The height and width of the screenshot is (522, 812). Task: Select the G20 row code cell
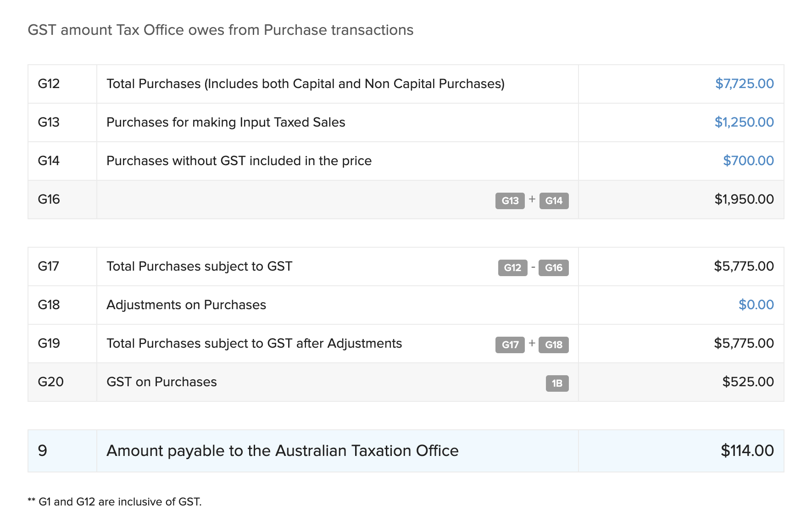[50, 382]
